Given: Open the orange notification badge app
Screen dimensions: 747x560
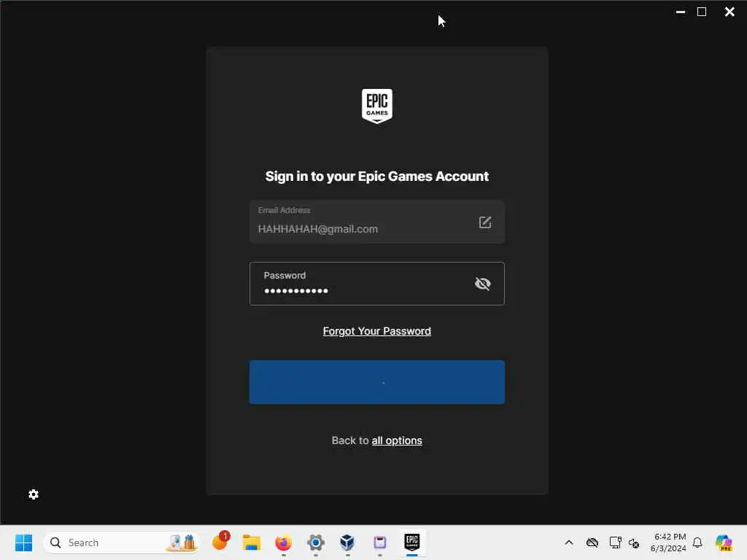Looking at the screenshot, I should (220, 542).
